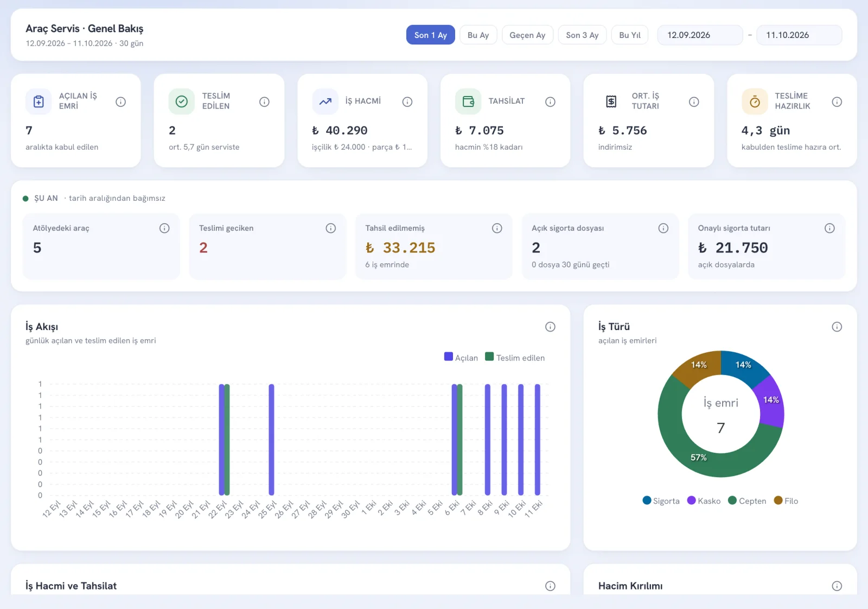Select the Bu Ay range tab
The height and width of the screenshot is (609, 868).
pos(478,35)
